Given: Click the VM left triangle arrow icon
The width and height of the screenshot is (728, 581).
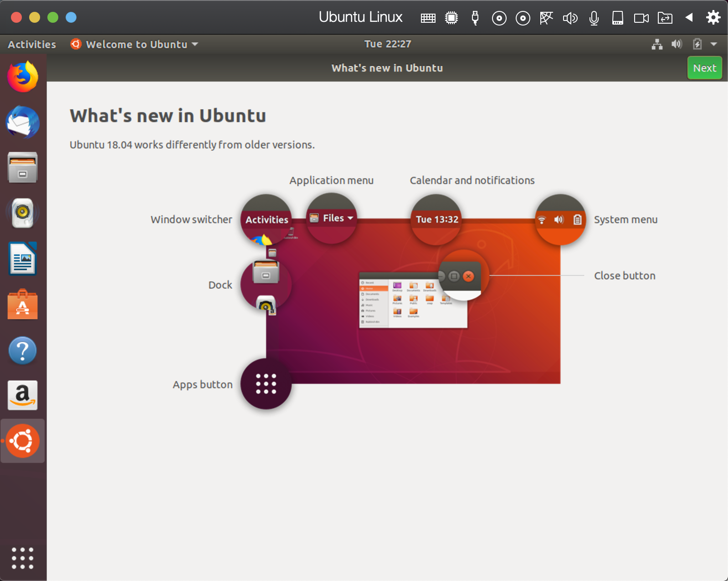Looking at the screenshot, I should pos(689,17).
